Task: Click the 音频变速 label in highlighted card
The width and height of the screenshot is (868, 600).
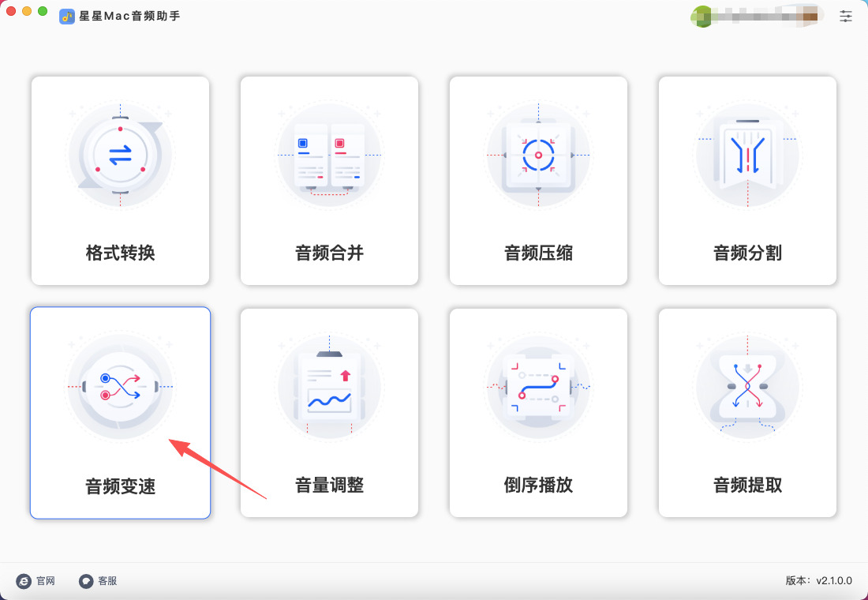Action: (120, 486)
